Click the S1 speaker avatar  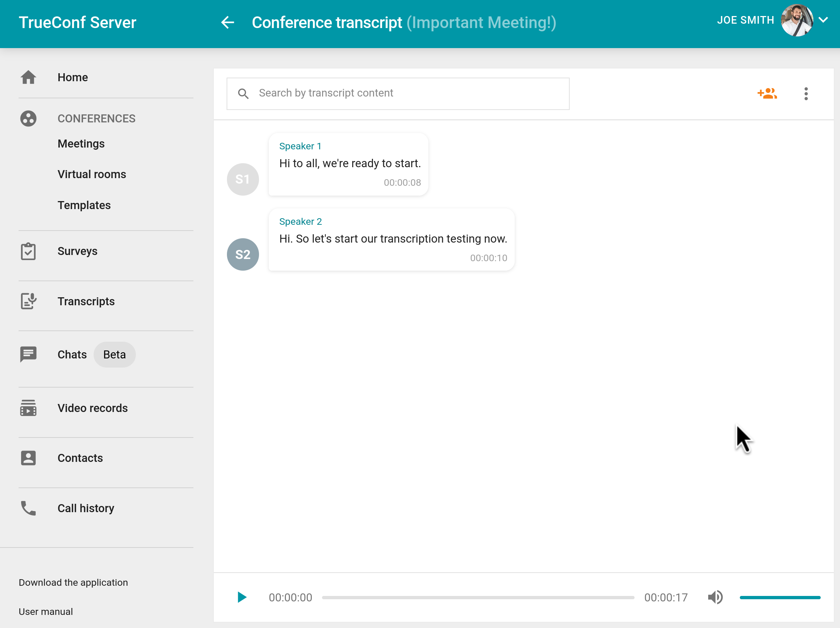[243, 180]
